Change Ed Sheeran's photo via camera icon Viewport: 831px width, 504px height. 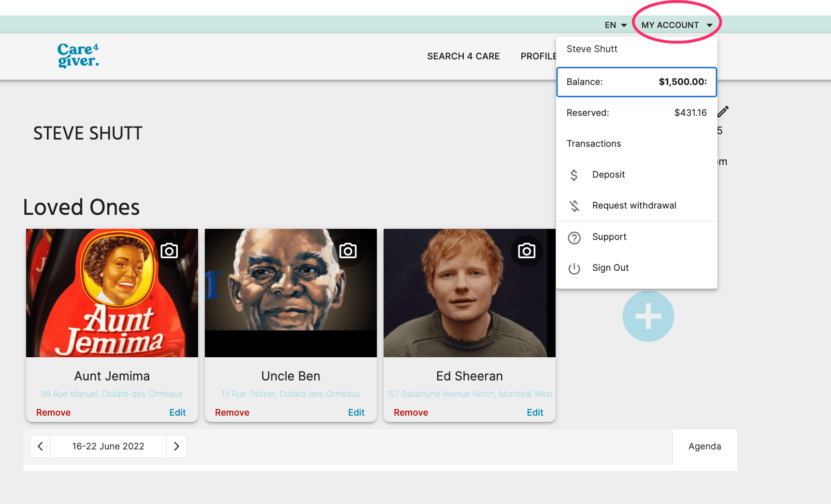pyautogui.click(x=527, y=251)
